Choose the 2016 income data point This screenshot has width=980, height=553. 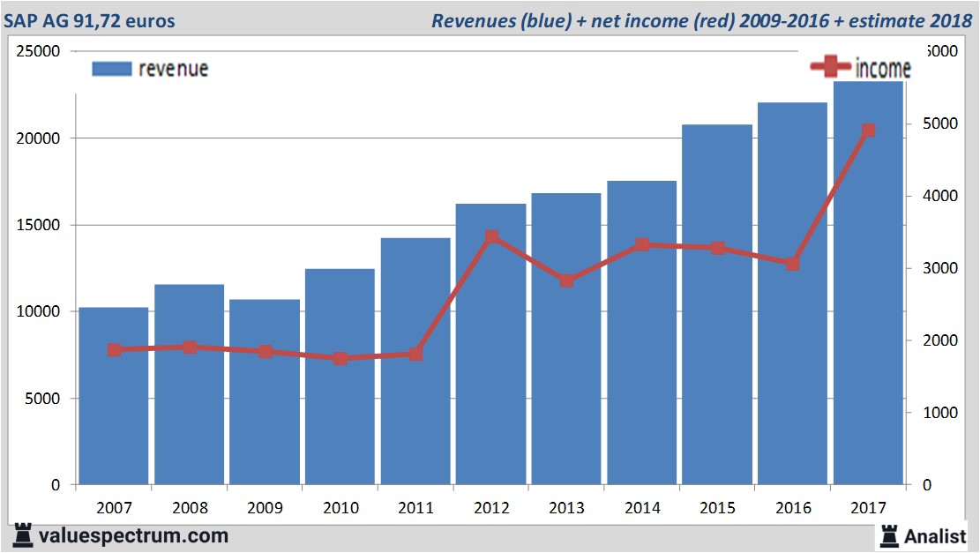793,264
